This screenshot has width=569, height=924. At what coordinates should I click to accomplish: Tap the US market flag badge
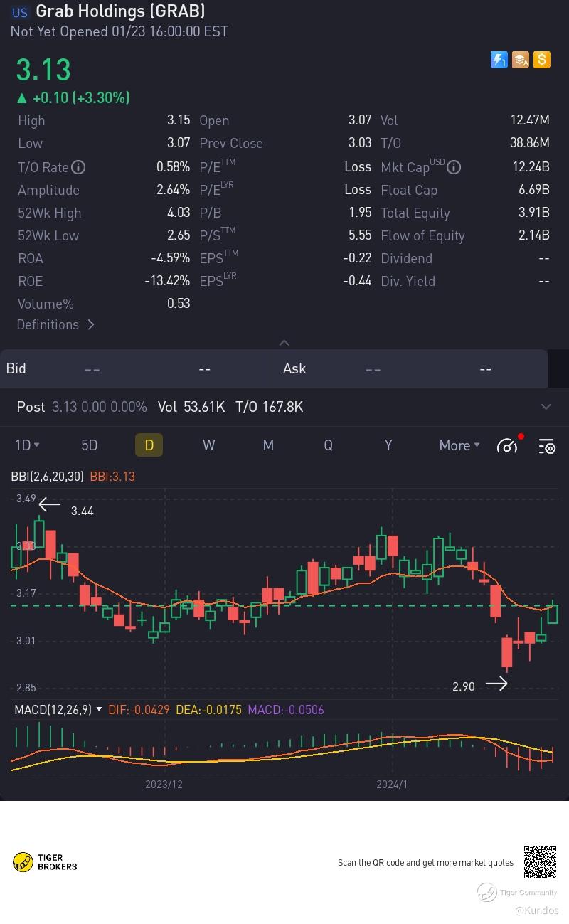pyautogui.click(x=20, y=12)
